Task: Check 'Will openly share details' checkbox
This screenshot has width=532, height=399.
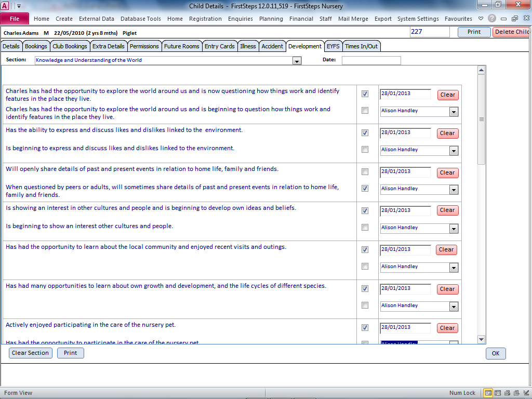Action: (365, 171)
